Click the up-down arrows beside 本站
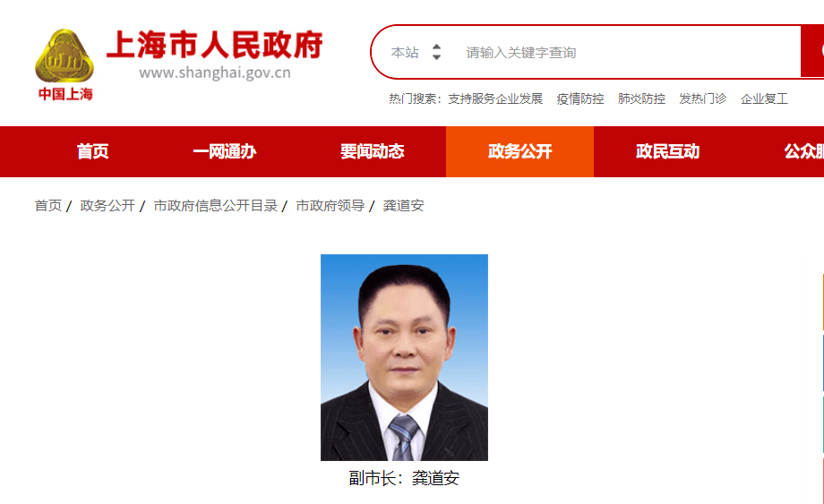The image size is (824, 504). click(436, 52)
